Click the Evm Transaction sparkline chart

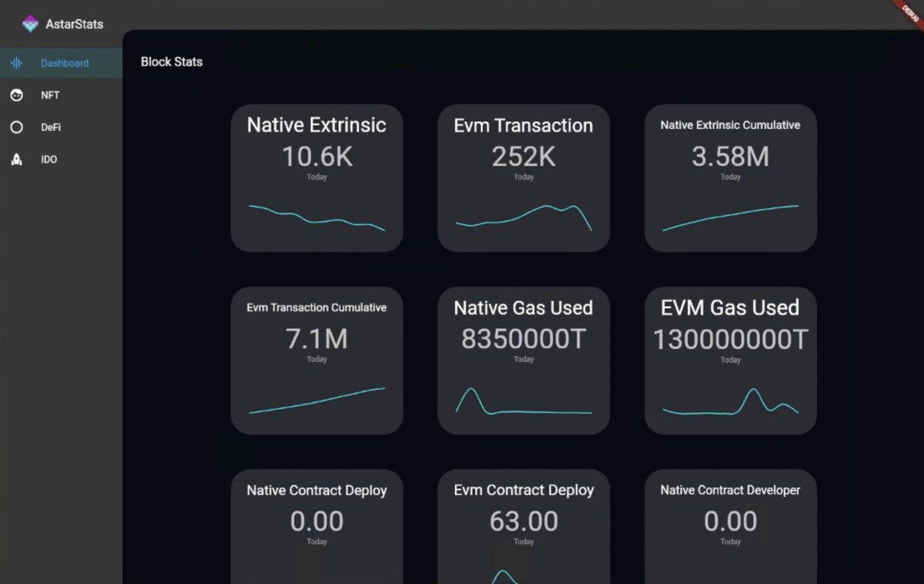click(x=524, y=217)
